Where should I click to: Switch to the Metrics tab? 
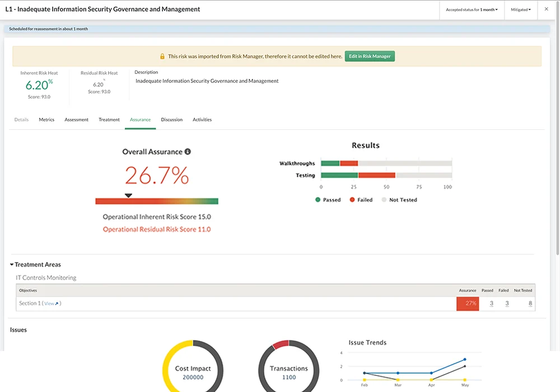pyautogui.click(x=46, y=119)
